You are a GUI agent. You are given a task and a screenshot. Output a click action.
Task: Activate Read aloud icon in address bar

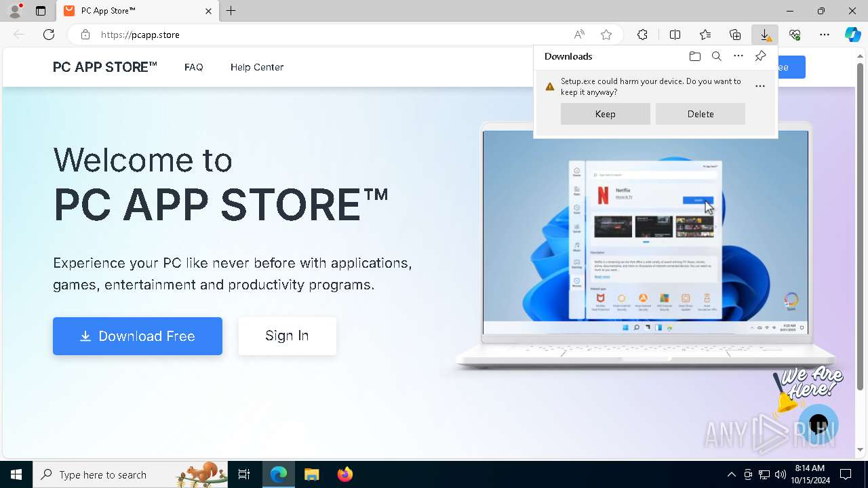point(579,35)
